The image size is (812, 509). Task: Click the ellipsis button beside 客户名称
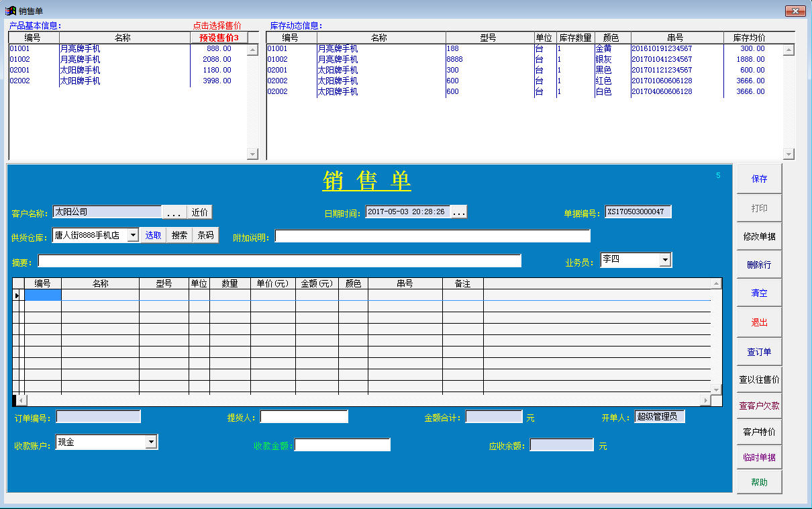[x=174, y=212]
